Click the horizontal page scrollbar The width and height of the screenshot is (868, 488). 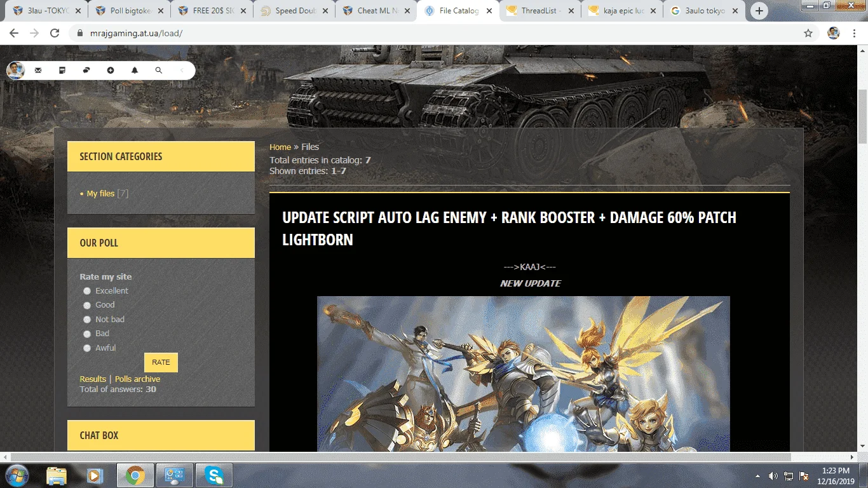pos(401,457)
